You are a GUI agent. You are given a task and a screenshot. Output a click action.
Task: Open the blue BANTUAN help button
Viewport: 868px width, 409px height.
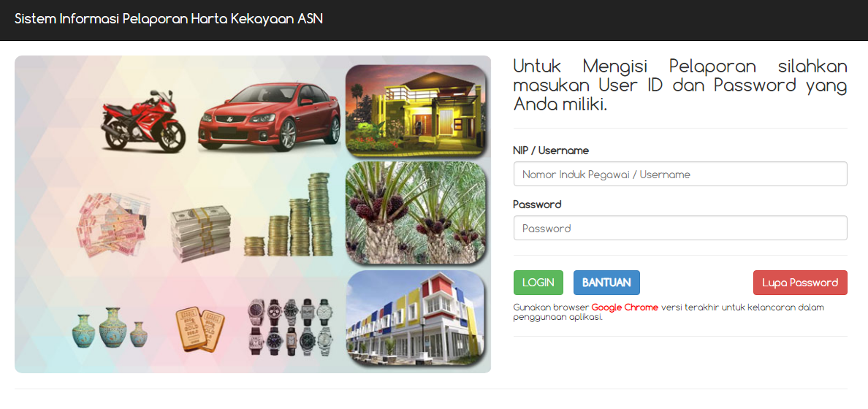[x=606, y=282]
